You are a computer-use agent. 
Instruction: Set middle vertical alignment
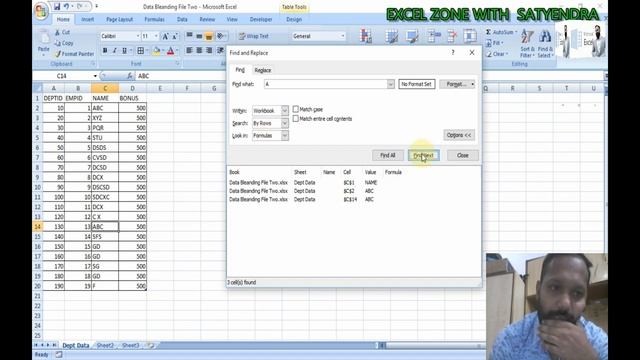(x=199, y=36)
